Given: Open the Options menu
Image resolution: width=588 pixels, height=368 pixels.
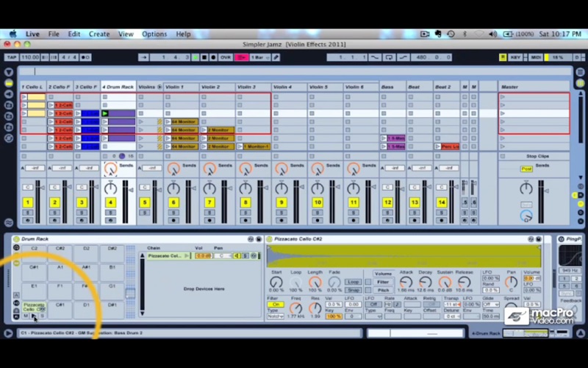Looking at the screenshot, I should [x=154, y=34].
